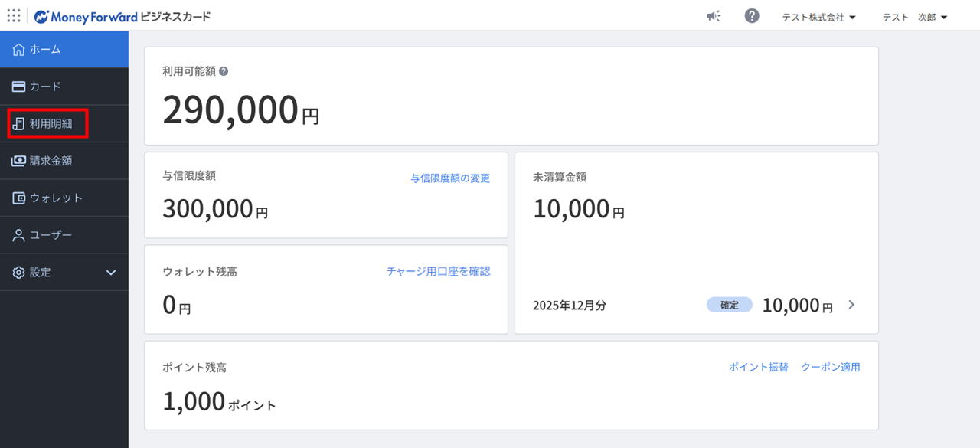Click the チャージ用口座を確認 link
Screen dimensions: 980x448
point(438,271)
